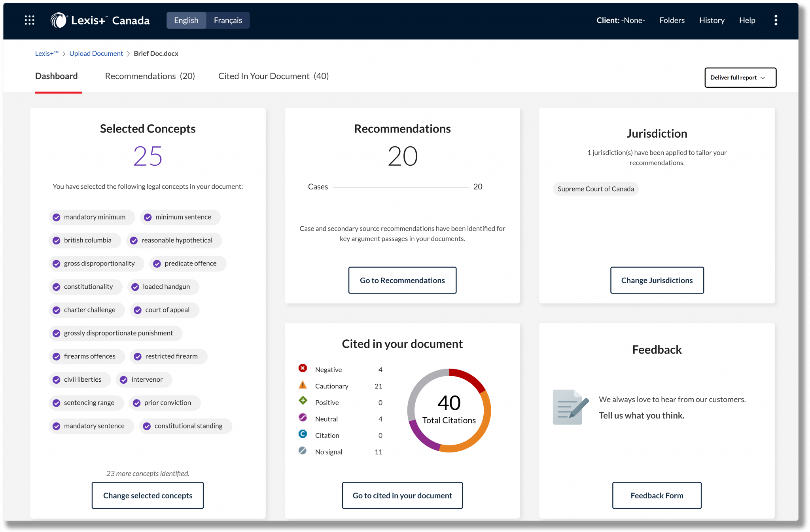
Task: Click the Total Citations donut chart
Action: click(449, 409)
